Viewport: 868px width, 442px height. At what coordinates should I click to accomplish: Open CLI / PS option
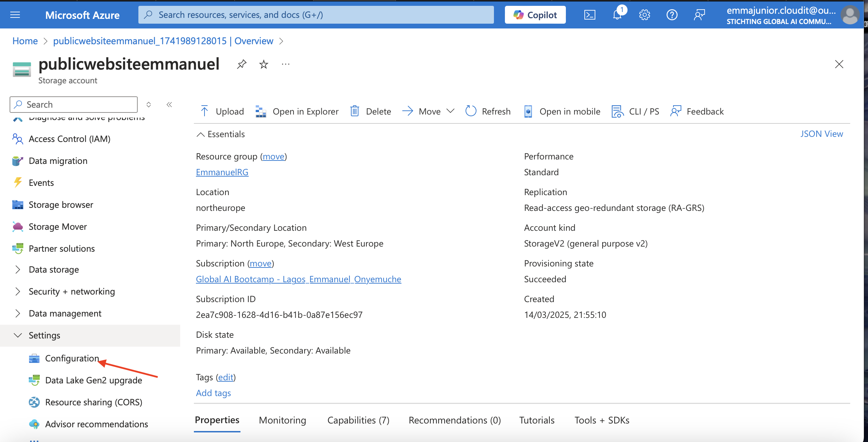click(635, 111)
